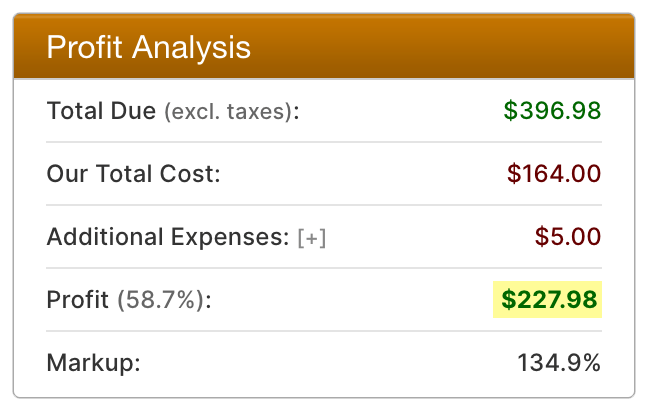
Task: Expand Additional Expenses with the [+] control
Action: (x=312, y=238)
